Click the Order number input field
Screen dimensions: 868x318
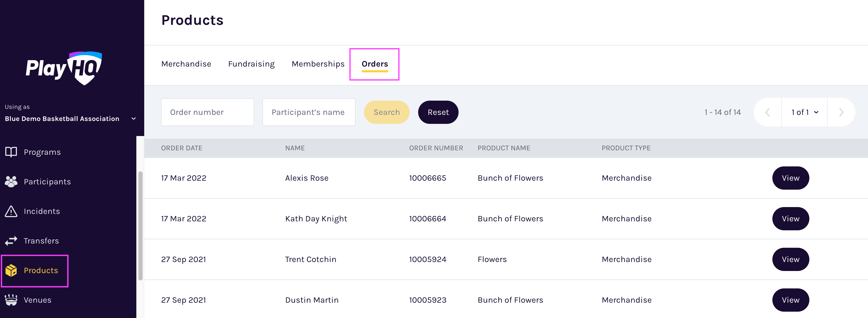[x=207, y=112]
